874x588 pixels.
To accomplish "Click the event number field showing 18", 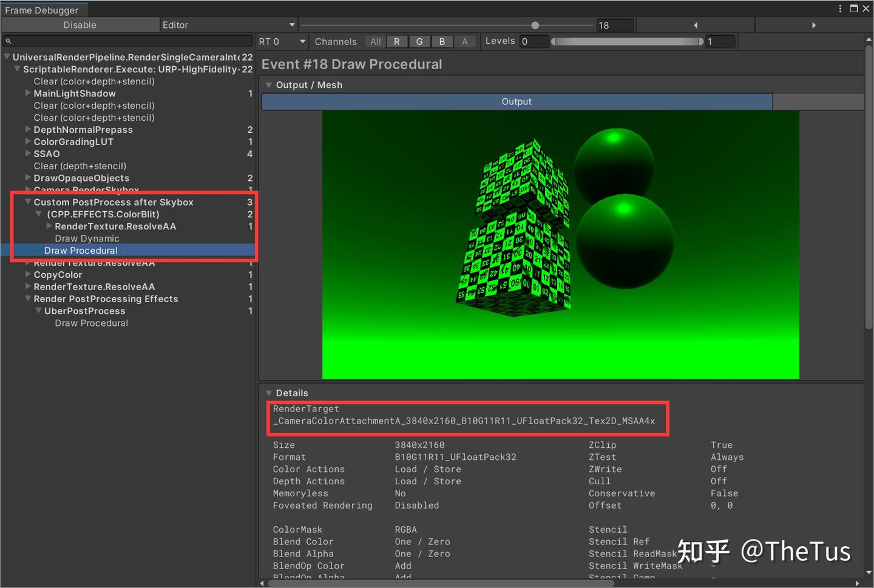I will coord(614,25).
